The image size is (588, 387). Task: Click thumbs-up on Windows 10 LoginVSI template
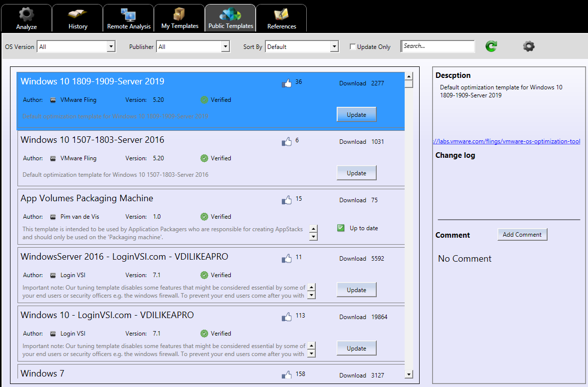pos(286,317)
